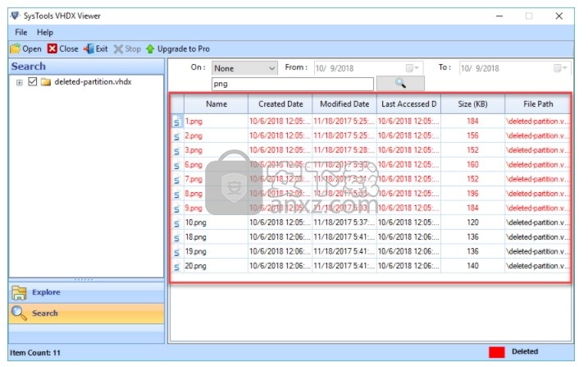Select the 7.png file name

click(x=194, y=179)
